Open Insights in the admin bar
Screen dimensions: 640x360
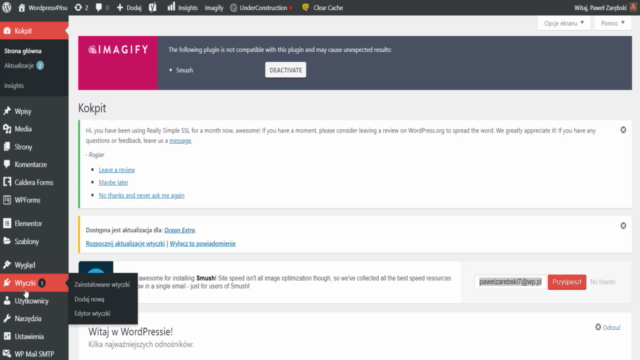pyautogui.click(x=182, y=7)
